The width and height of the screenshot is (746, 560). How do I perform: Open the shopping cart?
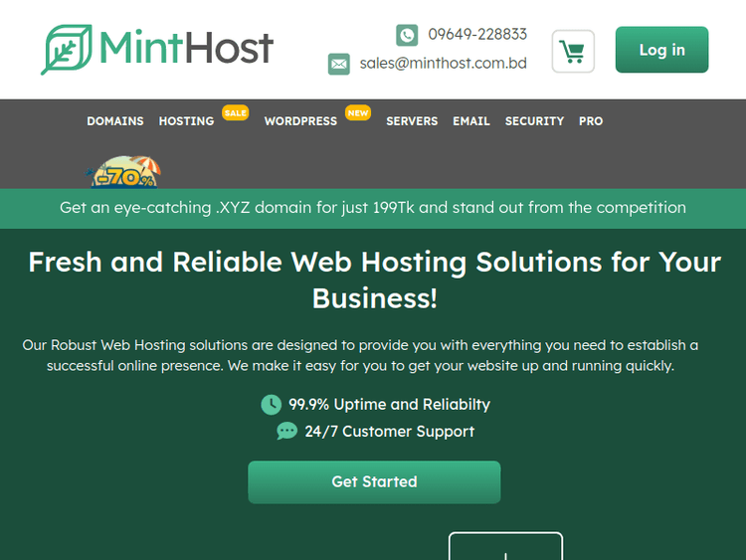[573, 51]
